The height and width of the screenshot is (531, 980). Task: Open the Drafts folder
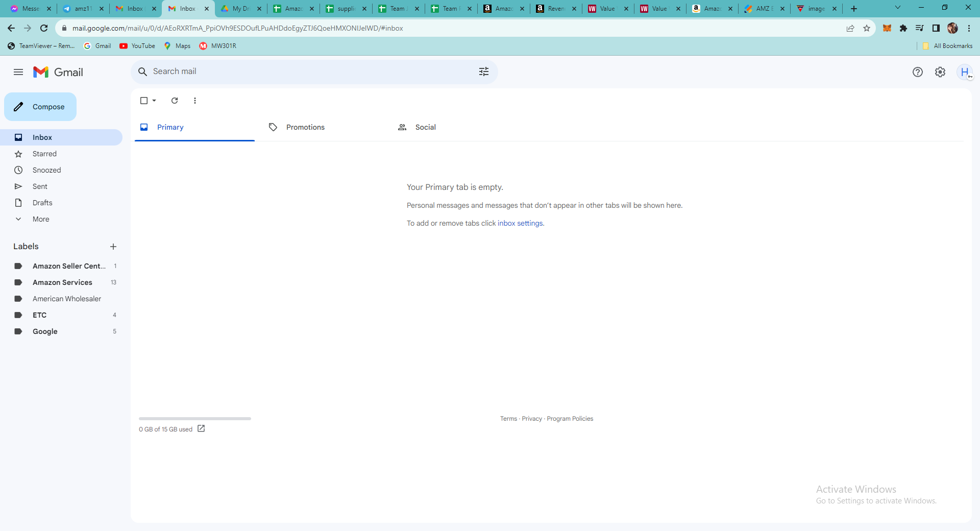(61, 203)
